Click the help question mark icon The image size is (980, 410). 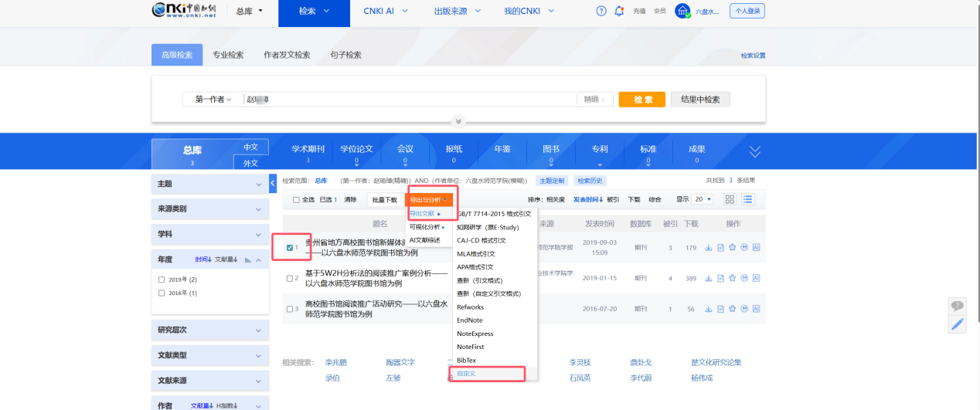pyautogui.click(x=601, y=11)
